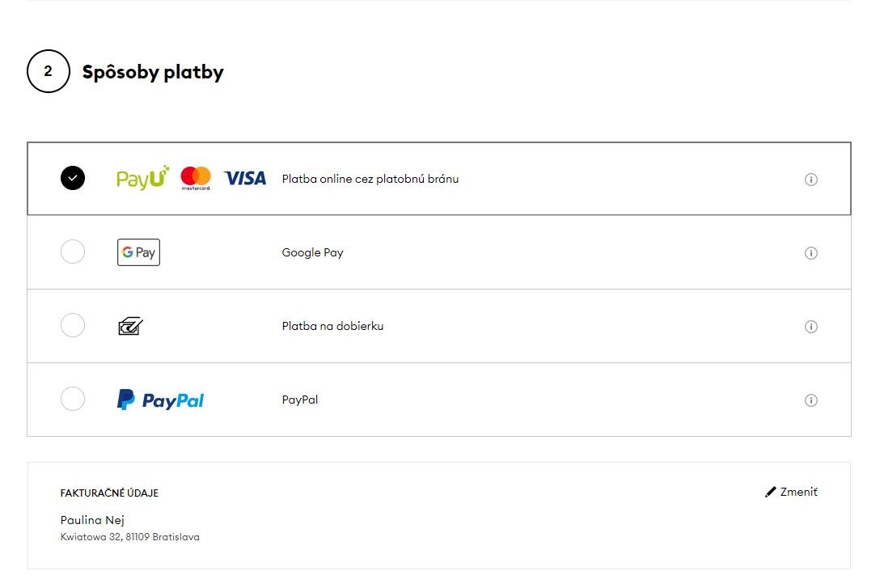The height and width of the screenshot is (588, 880).
Task: Click the pencil edit icon
Action: 771,492
